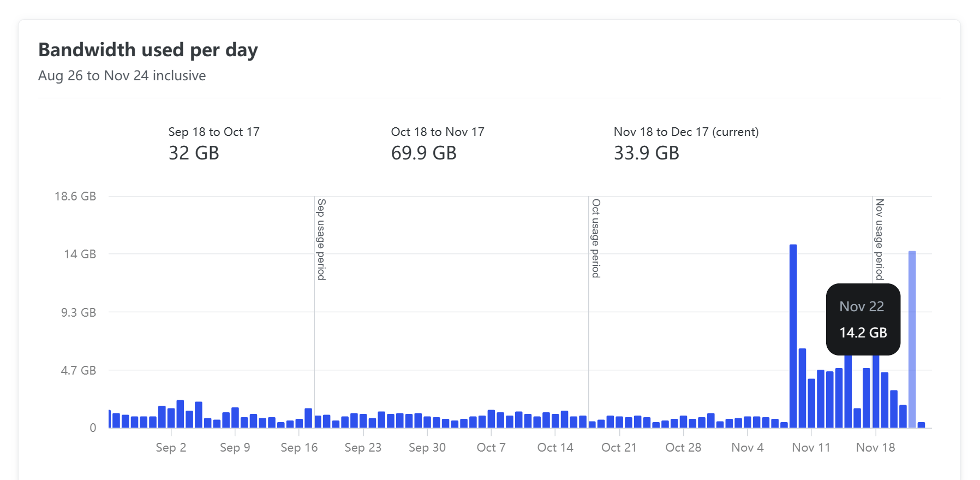
Task: Click the Oct 7 axis label
Action: 491,448
